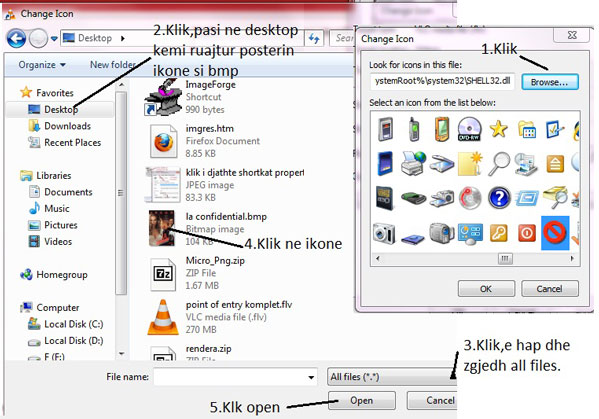Image resolution: width=599 pixels, height=419 pixels.
Task: Click the New folder toolbar item
Action: click(x=112, y=65)
